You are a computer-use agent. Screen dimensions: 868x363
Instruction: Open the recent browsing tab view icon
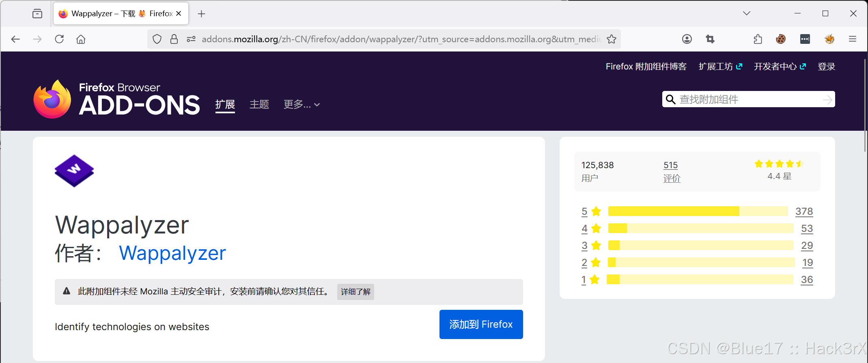click(x=37, y=14)
